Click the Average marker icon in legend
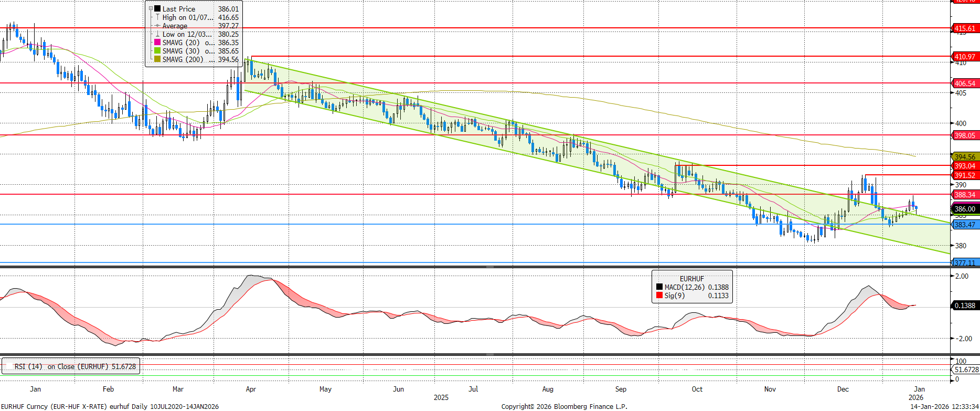Image resolution: width=980 pixels, height=411 pixels. (x=157, y=26)
